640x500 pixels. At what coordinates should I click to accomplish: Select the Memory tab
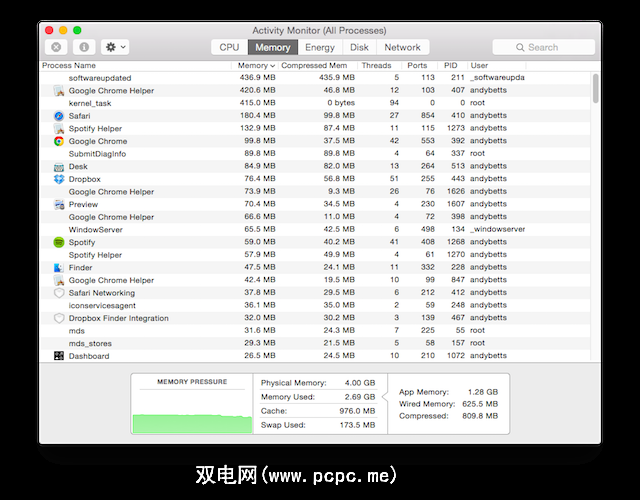273,47
